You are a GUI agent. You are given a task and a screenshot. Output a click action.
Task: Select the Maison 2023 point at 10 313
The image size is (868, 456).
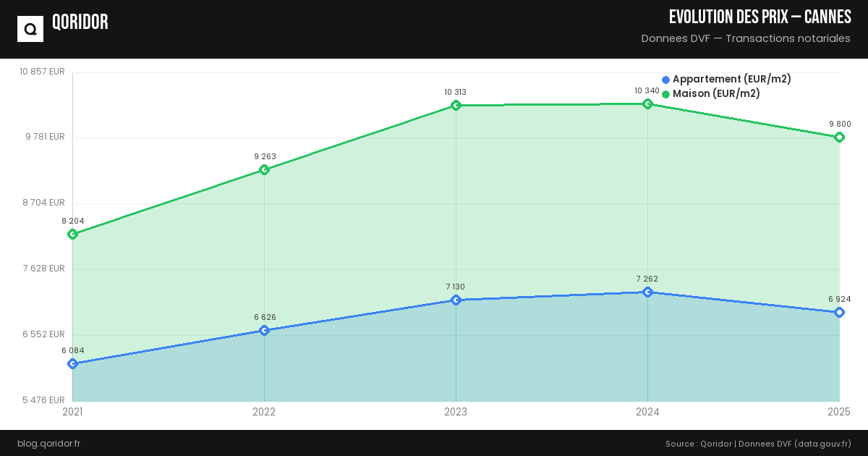pos(456,106)
